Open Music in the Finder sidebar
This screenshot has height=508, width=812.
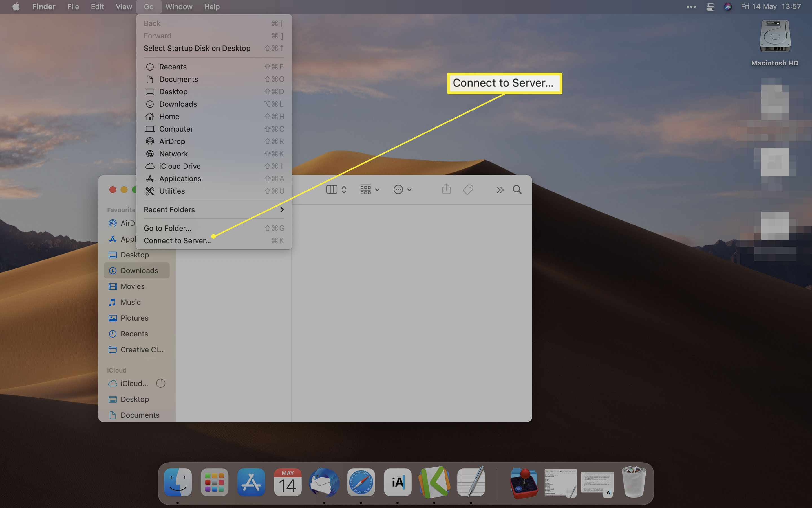pos(136,302)
